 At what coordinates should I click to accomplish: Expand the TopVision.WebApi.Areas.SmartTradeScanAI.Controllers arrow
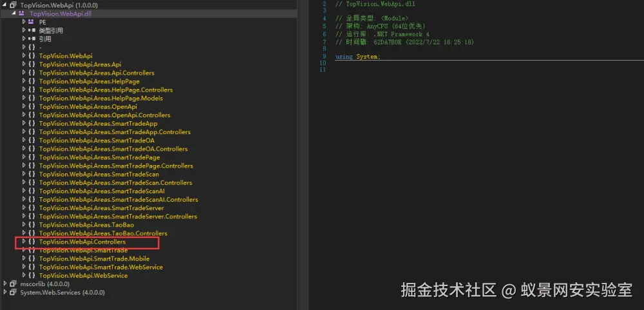coord(24,199)
